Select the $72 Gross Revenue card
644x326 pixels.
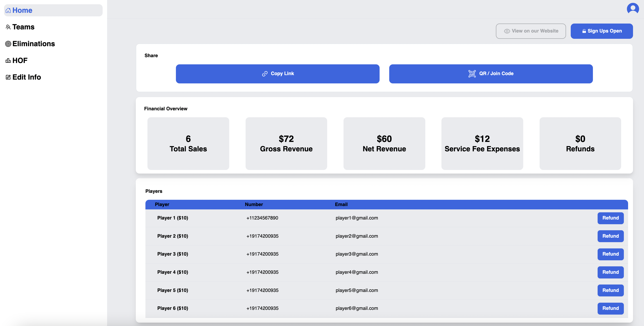click(286, 143)
